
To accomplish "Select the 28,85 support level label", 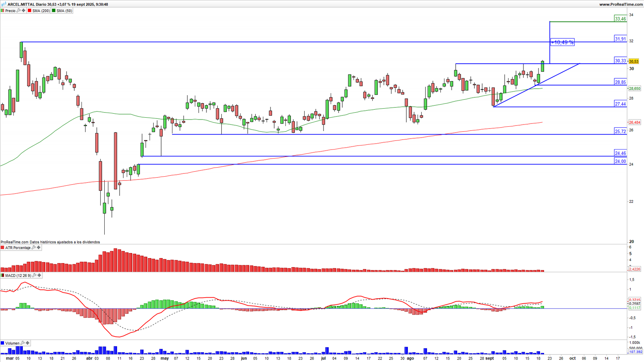I will [620, 82].
